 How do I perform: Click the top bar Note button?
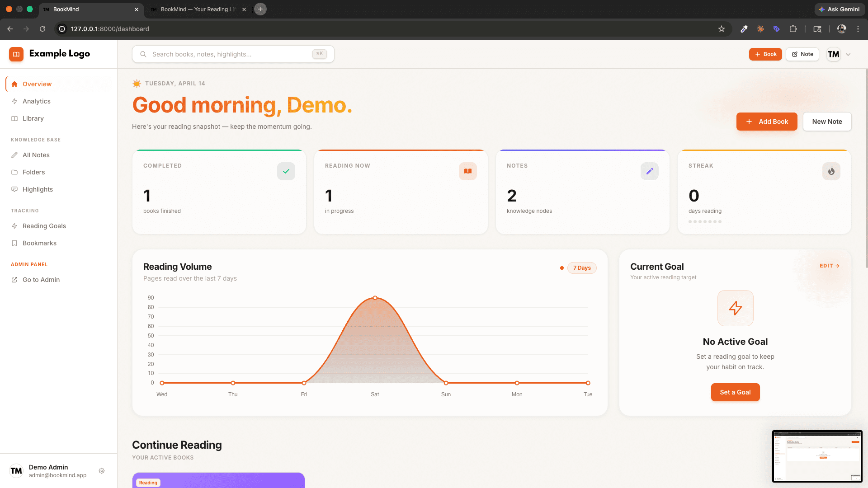[802, 54]
